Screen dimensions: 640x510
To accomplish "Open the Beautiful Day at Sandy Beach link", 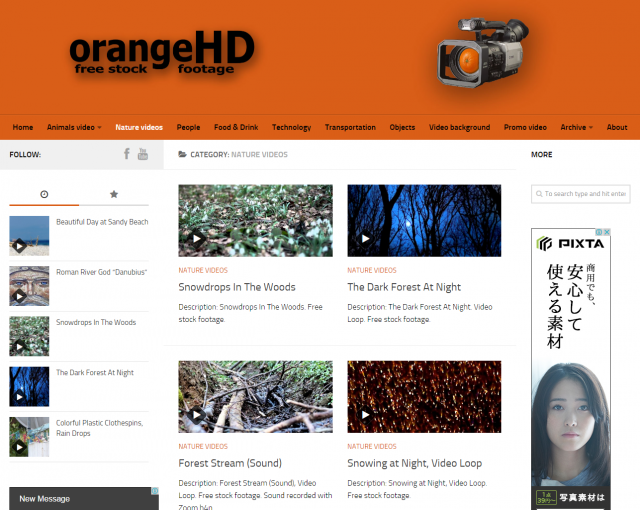I will 102,222.
